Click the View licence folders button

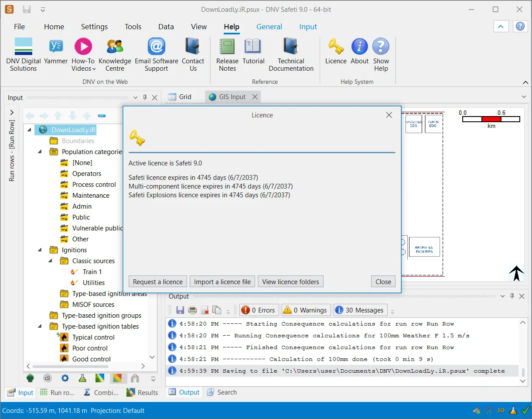pyautogui.click(x=290, y=282)
